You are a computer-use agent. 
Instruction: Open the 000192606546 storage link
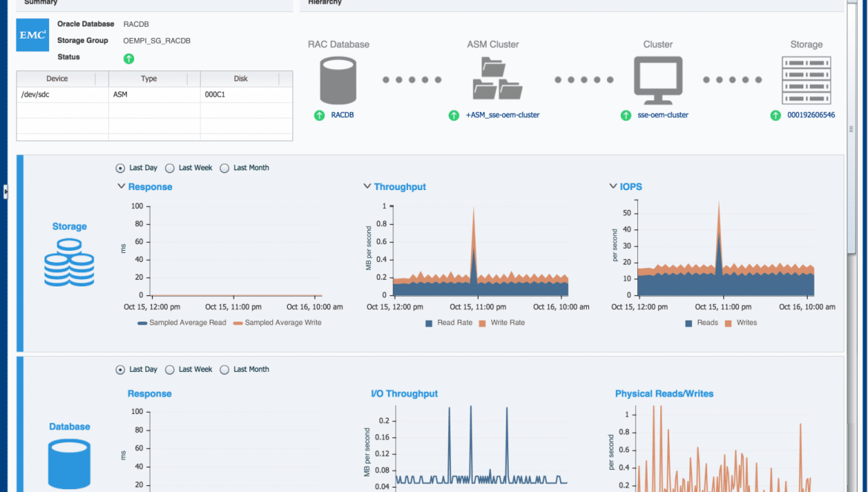pyautogui.click(x=811, y=115)
